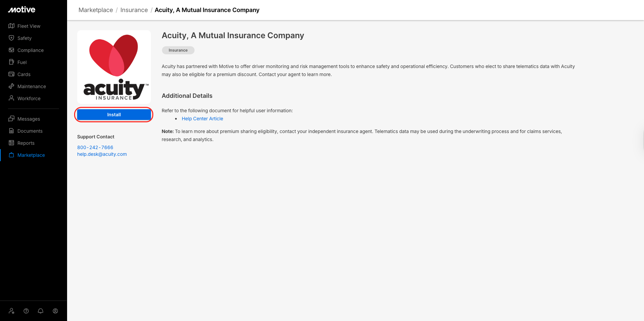The height and width of the screenshot is (321, 644).
Task: Select Documents in the sidebar
Action: coord(30,131)
